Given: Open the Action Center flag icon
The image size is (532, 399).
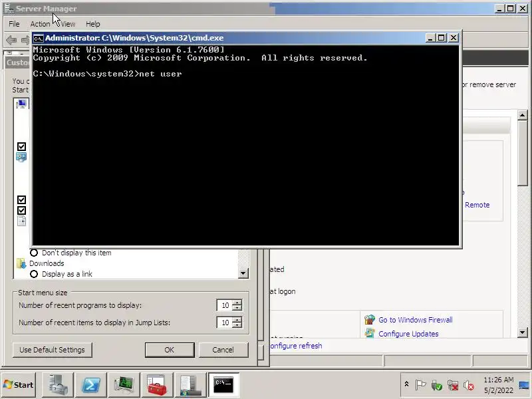Looking at the screenshot, I should pos(420,385).
